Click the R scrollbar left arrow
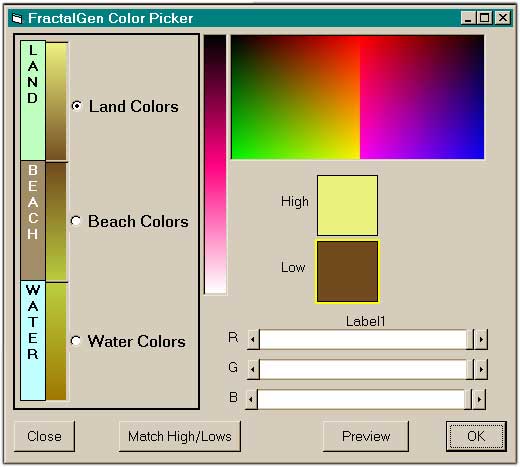Screen dimensions: 520x467 pos(253,340)
